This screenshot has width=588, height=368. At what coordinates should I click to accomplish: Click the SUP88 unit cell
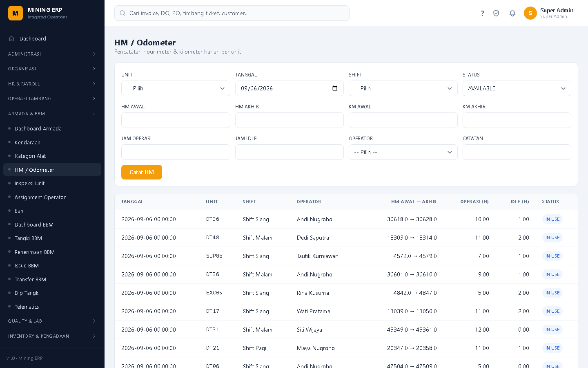tap(214, 256)
